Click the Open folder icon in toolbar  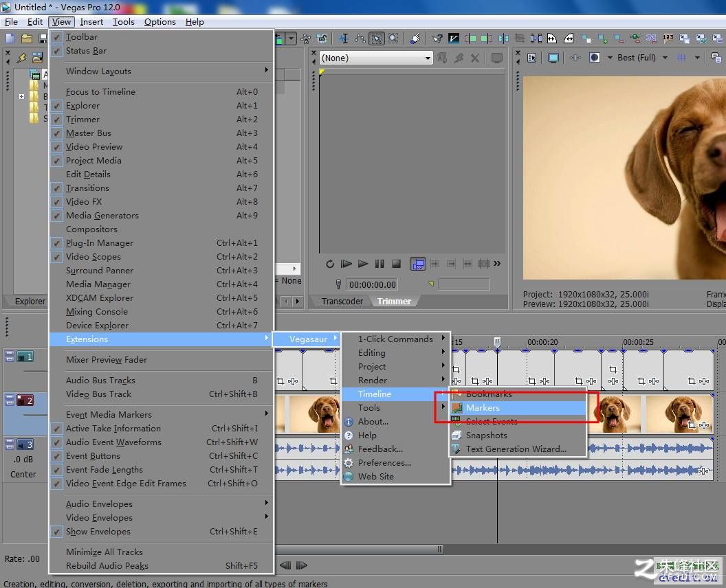pos(27,38)
